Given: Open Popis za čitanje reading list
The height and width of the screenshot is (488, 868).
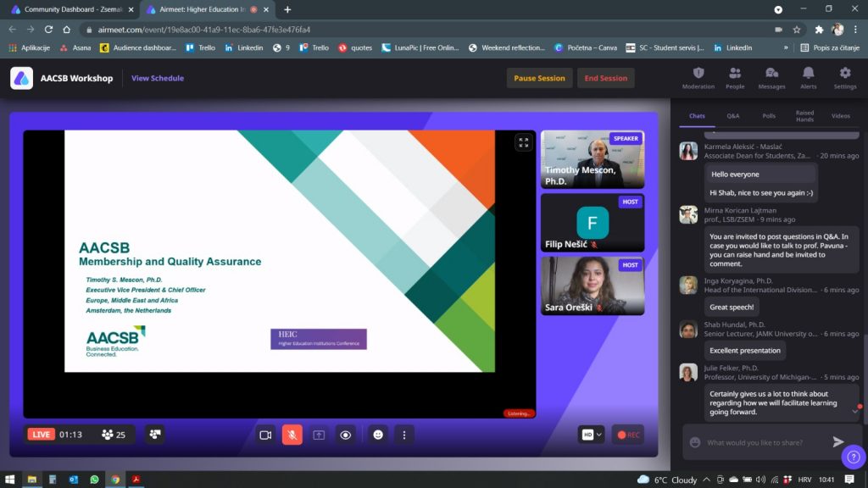Looking at the screenshot, I should pyautogui.click(x=830, y=47).
